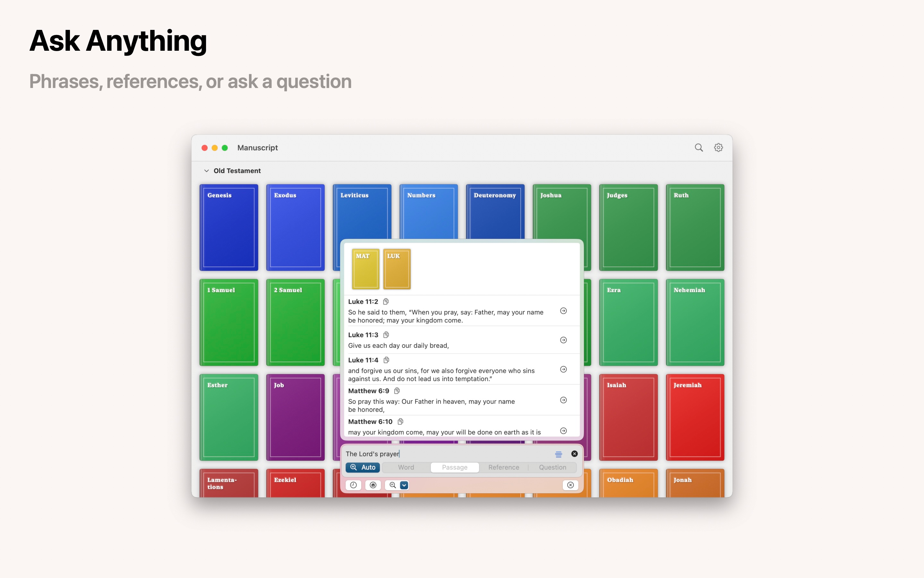Screen dimensions: 924x578
Task: Open the Ruth book
Action: pos(695,227)
